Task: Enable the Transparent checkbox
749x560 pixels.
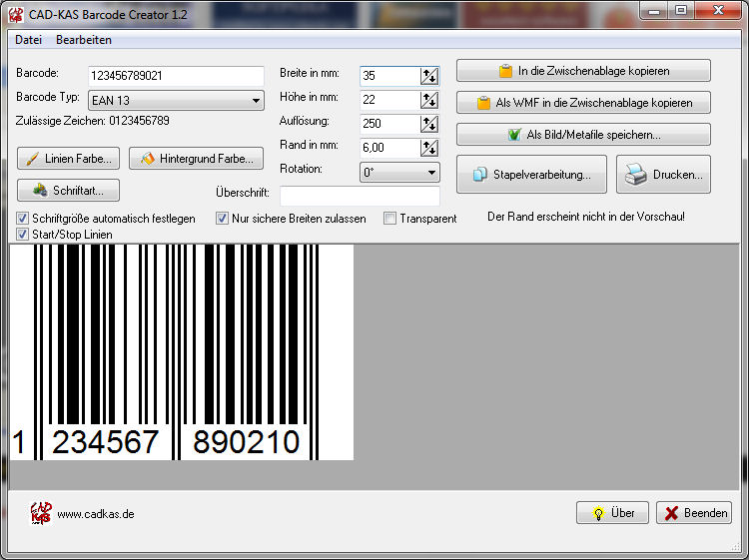Action: click(390, 219)
